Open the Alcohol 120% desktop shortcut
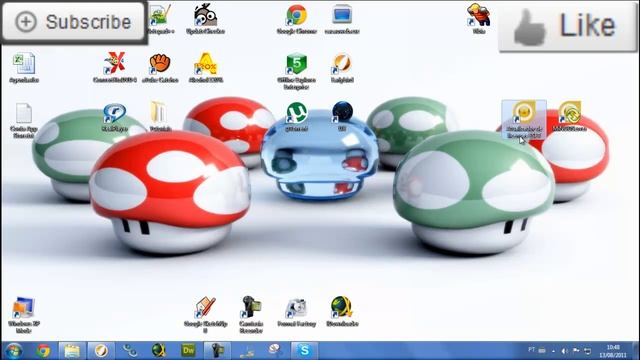Viewport: 640px width, 360px height. point(206,68)
